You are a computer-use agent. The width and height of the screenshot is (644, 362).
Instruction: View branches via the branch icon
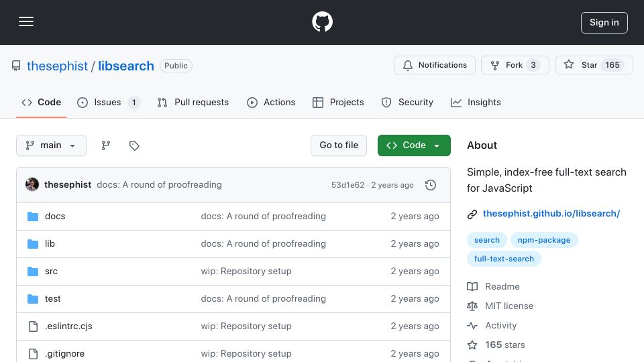coord(106,145)
